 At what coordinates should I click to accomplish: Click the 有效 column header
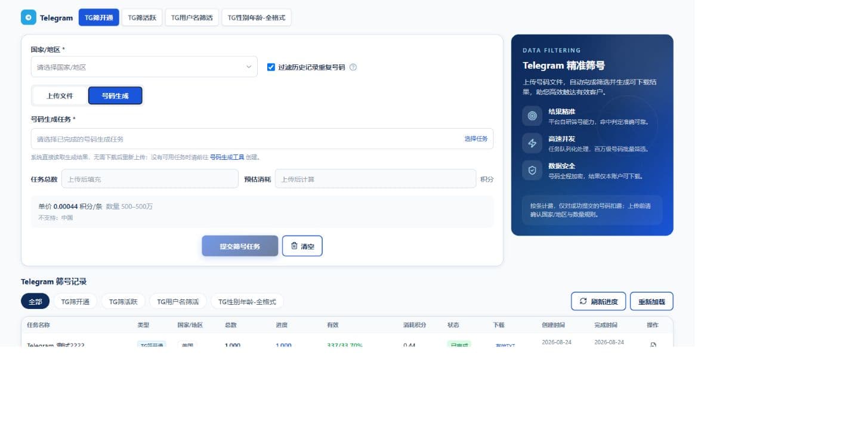coord(333,325)
